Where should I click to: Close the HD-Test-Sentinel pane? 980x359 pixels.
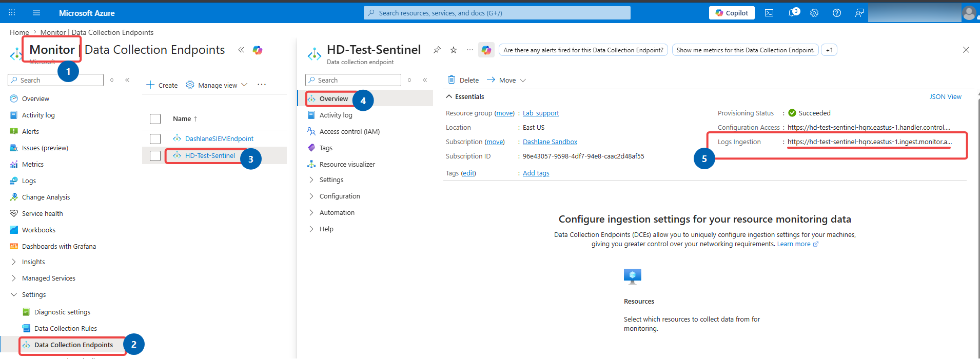(966, 50)
